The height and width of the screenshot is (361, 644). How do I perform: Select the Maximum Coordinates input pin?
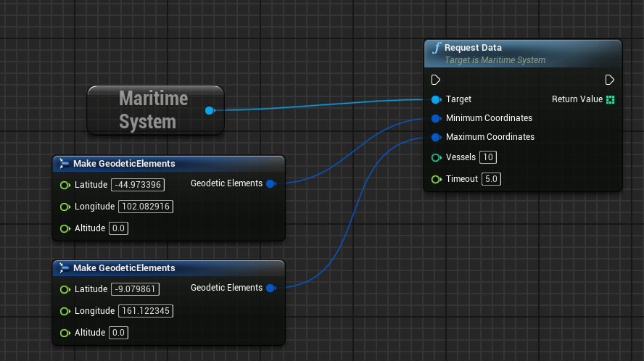[x=436, y=137]
